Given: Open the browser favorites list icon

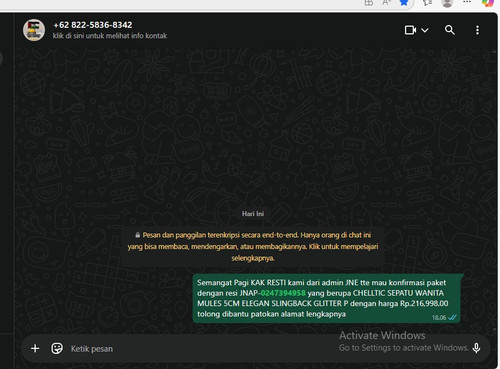Looking at the screenshot, I should tap(427, 3).
